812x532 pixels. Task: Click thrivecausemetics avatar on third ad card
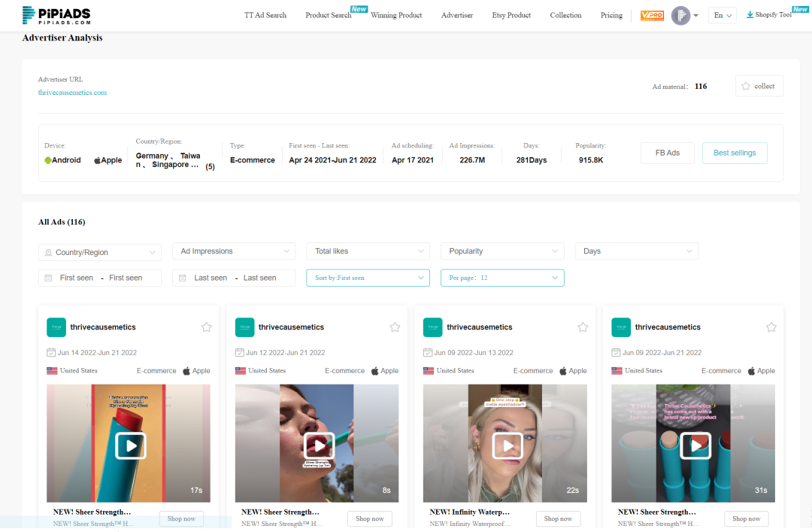click(x=433, y=327)
